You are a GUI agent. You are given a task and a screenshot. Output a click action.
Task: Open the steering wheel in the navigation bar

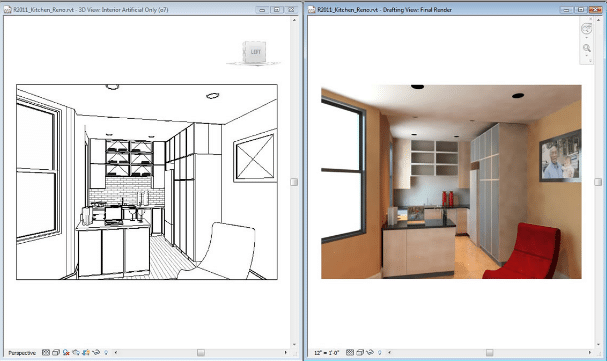point(586,29)
